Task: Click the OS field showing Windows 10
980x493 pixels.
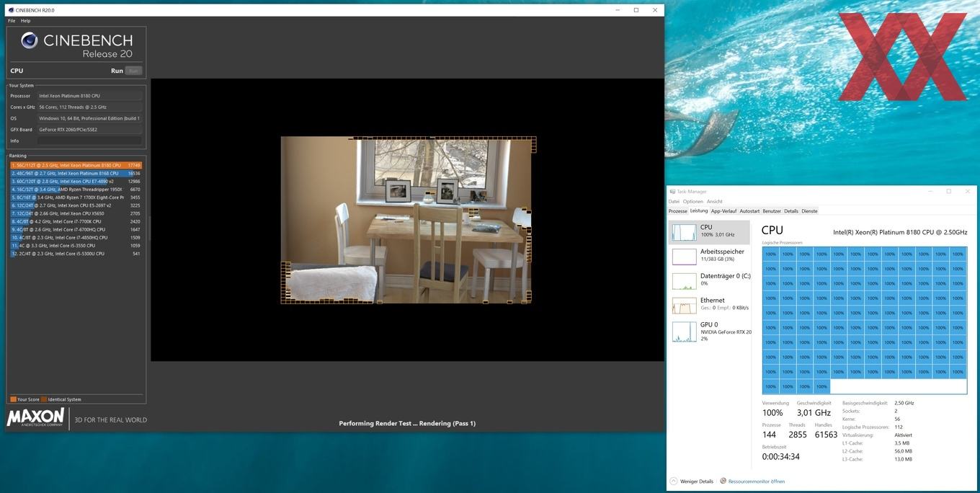Action: pyautogui.click(x=89, y=118)
